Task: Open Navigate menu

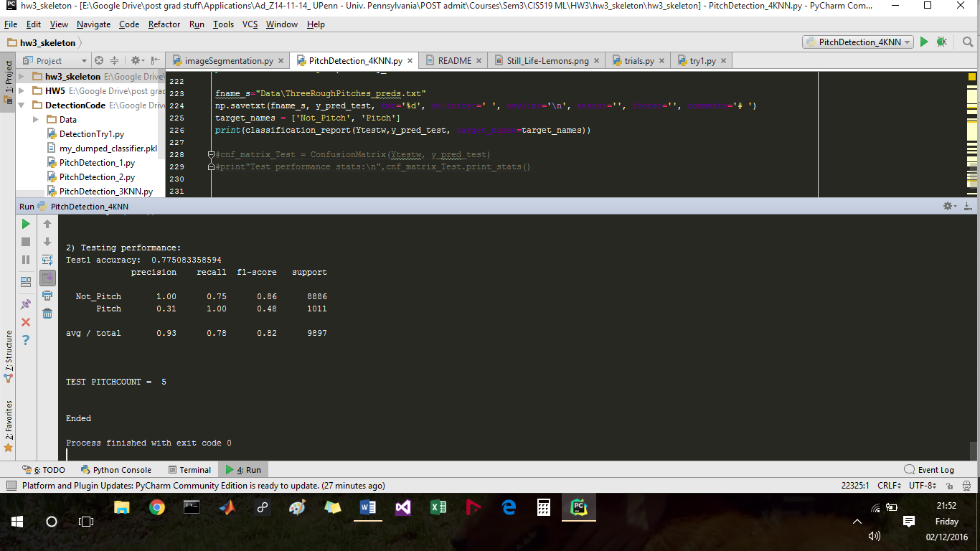Action: [x=93, y=24]
